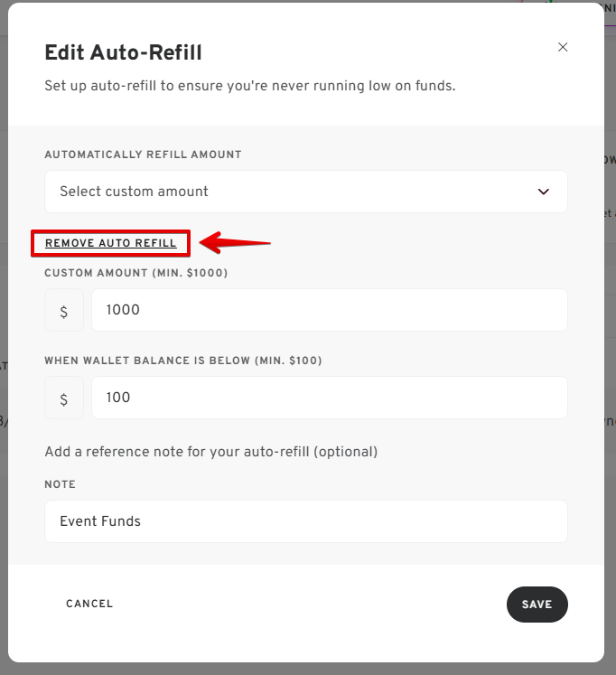Click the refill amount dropdown chevron
Image resolution: width=616 pixels, height=675 pixels.
[x=544, y=192]
